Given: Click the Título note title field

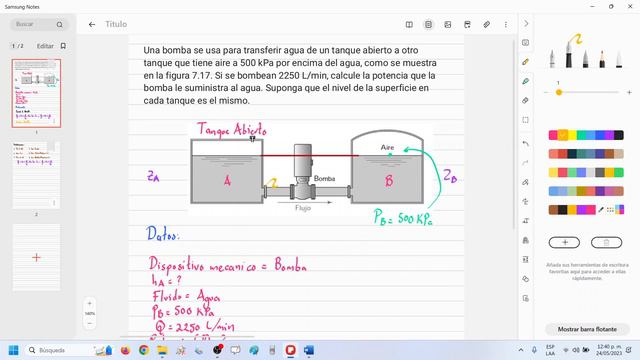Looking at the screenshot, I should [x=116, y=24].
